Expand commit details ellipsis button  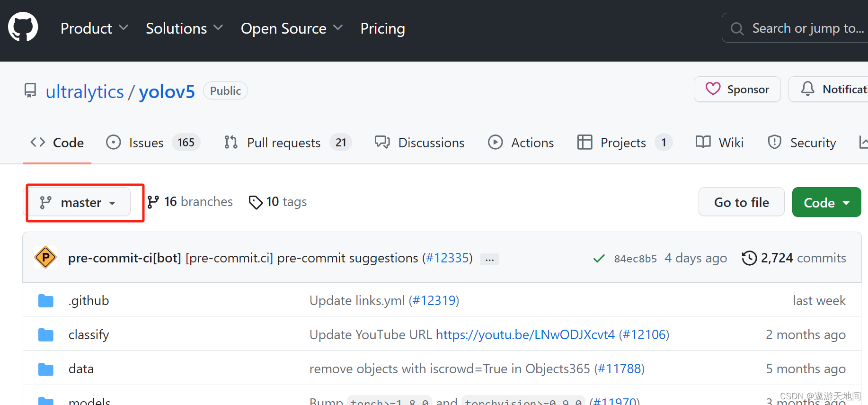489,259
